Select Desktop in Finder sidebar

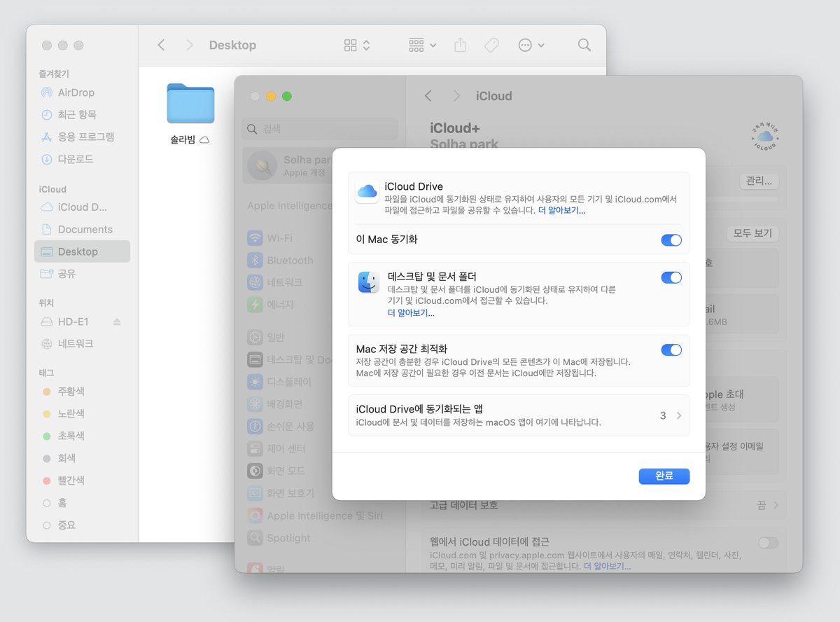pyautogui.click(x=82, y=251)
